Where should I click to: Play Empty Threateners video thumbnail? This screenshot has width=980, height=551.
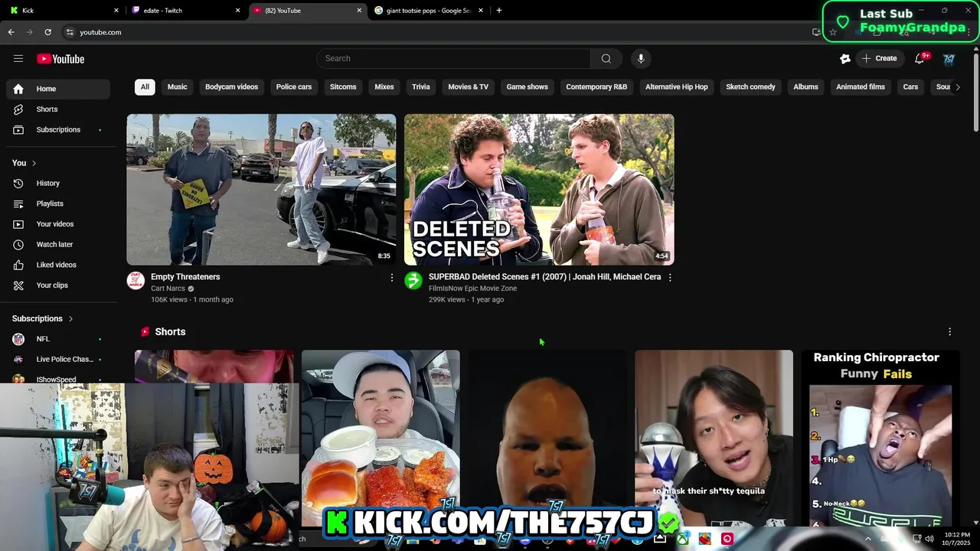[x=261, y=190]
